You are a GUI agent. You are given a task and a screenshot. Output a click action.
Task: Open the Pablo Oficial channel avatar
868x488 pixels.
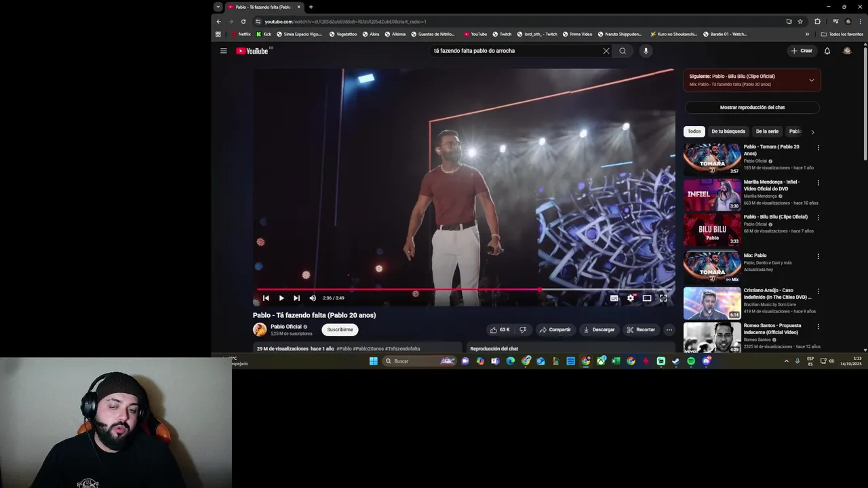pos(260,330)
